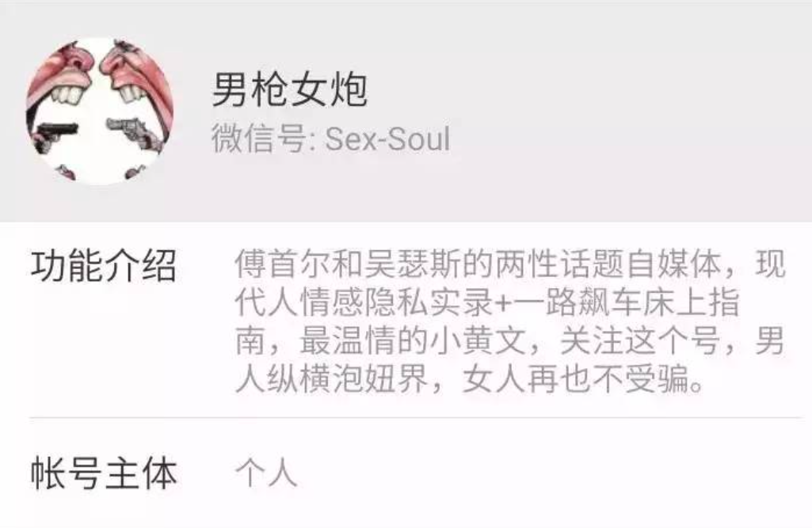Tap the 人纵横泡妞界 phrase
Viewport: 812px width, 528px height.
pyautogui.click(x=331, y=379)
